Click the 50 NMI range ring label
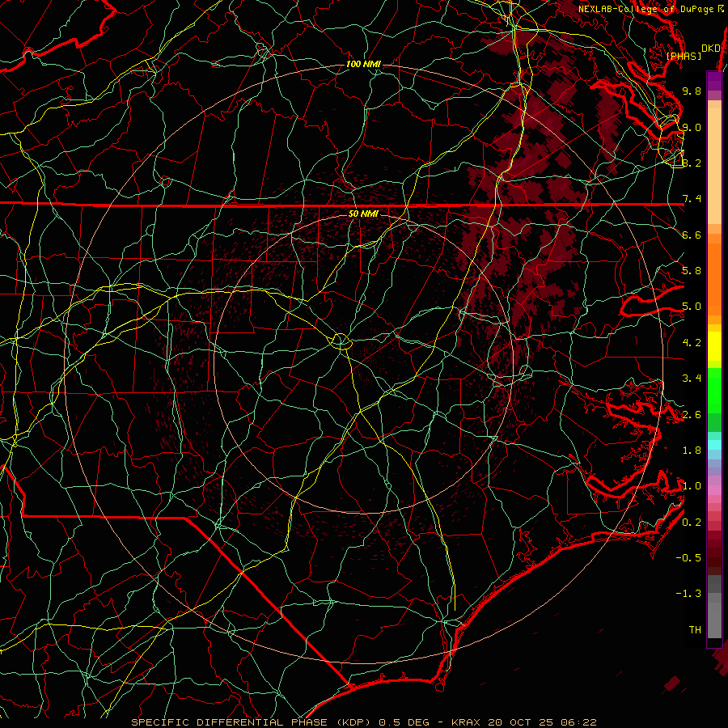Image resolution: width=728 pixels, height=728 pixels. [363, 214]
